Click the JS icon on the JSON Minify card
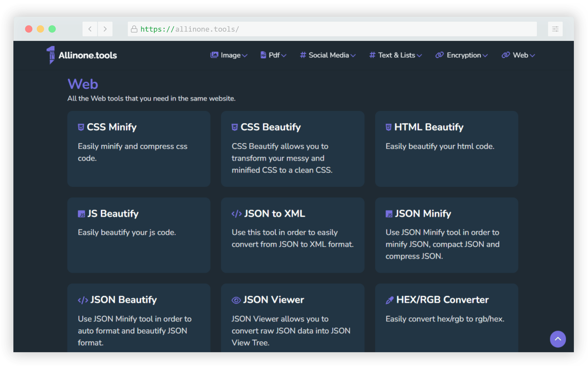 [389, 213]
